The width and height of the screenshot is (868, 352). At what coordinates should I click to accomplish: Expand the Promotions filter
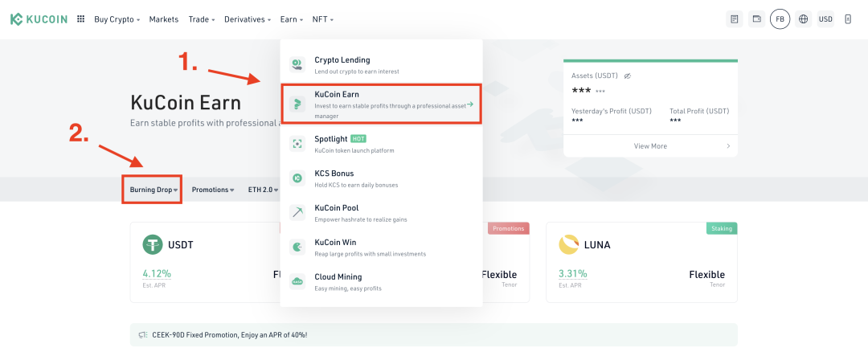click(213, 190)
